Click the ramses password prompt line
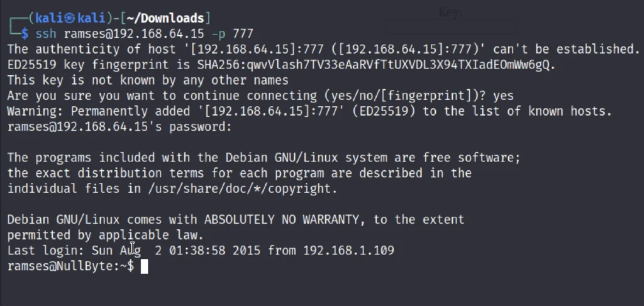The width and height of the screenshot is (644, 306). tap(119, 127)
